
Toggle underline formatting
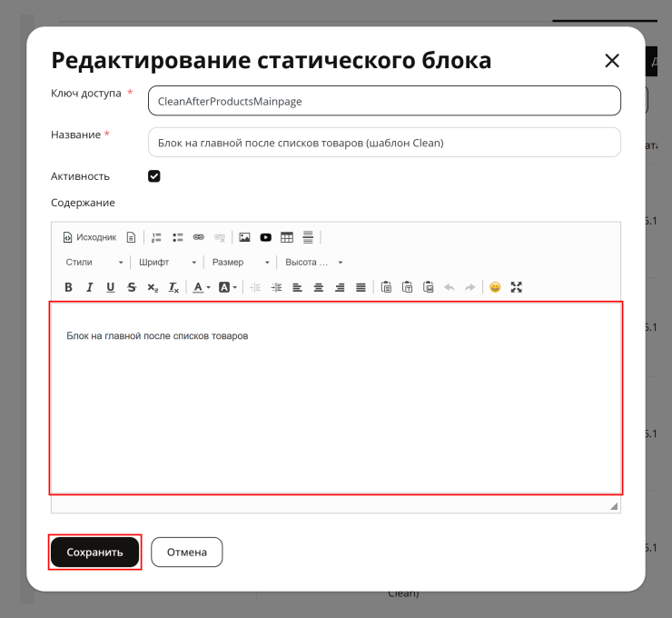[x=110, y=287]
